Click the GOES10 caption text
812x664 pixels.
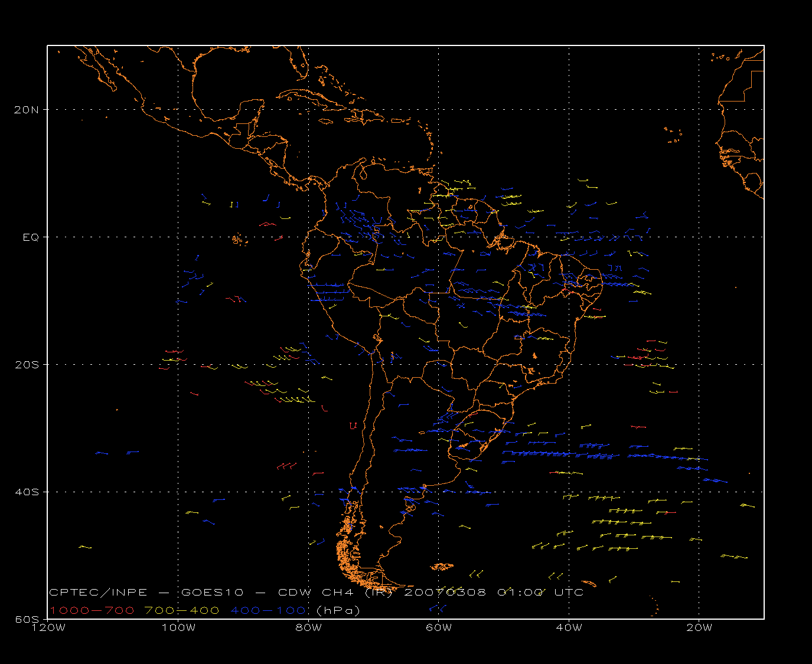click(x=213, y=592)
